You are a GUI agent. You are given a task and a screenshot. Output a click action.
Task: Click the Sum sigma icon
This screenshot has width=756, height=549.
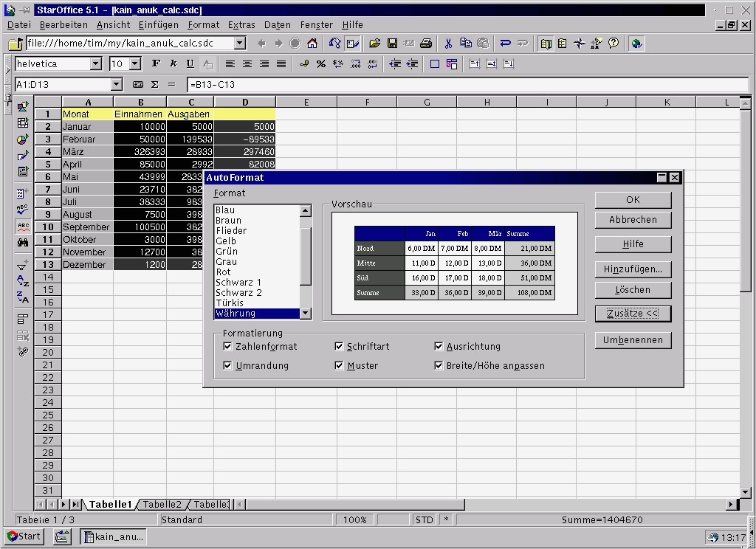(155, 84)
